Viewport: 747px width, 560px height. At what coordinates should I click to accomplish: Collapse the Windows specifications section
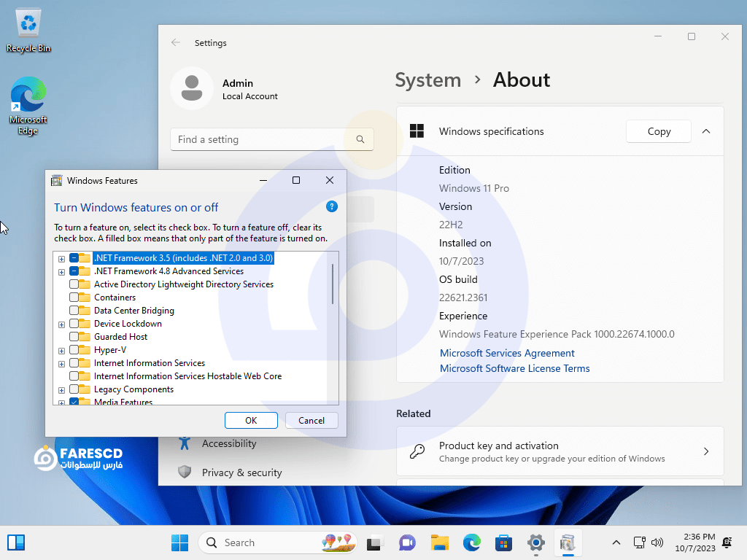(x=706, y=131)
